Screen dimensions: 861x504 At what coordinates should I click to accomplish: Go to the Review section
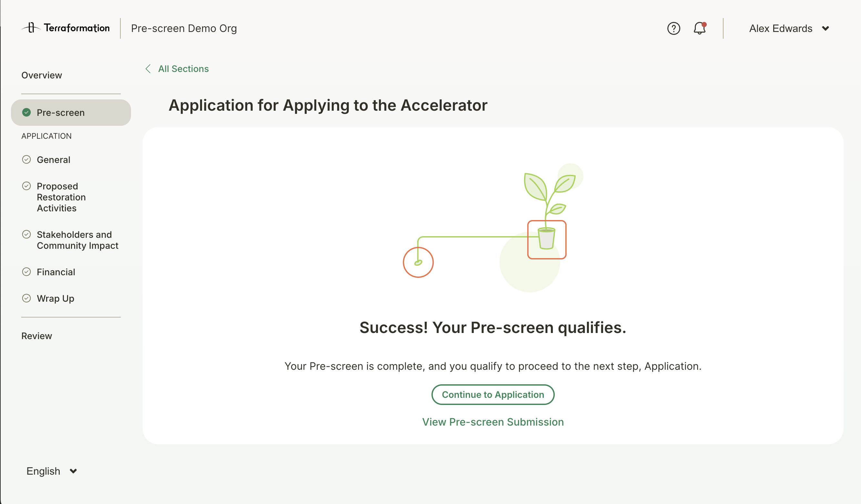tap(36, 336)
